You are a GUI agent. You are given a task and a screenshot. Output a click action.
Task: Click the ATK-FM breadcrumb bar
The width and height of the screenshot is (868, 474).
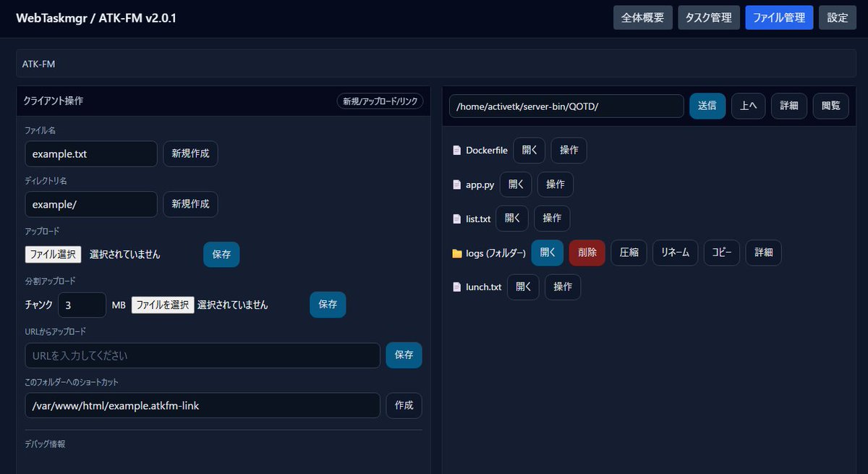click(436, 64)
